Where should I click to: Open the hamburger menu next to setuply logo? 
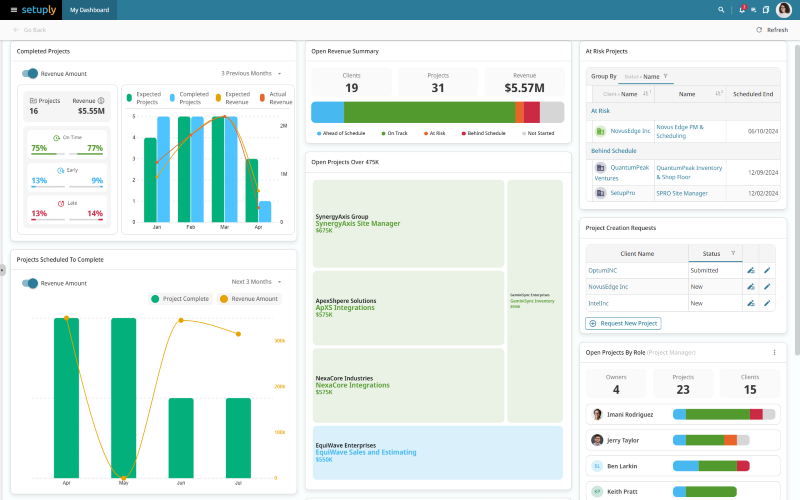[14, 10]
